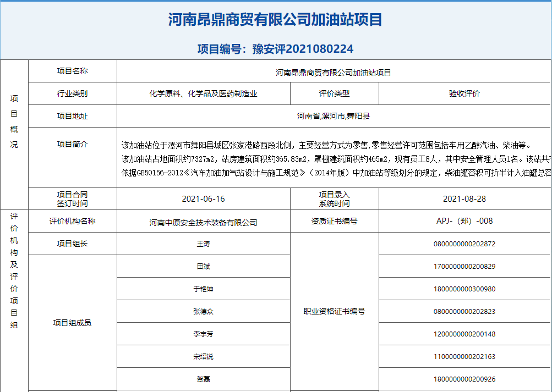The height and width of the screenshot is (392, 552).
Task: Select team member 李宇芳
Action: 203,334
